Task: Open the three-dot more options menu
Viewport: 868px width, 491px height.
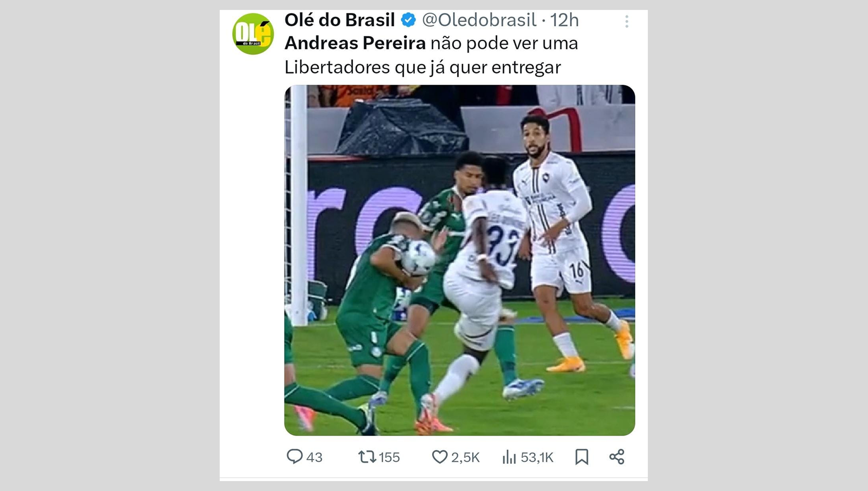Action: click(626, 20)
